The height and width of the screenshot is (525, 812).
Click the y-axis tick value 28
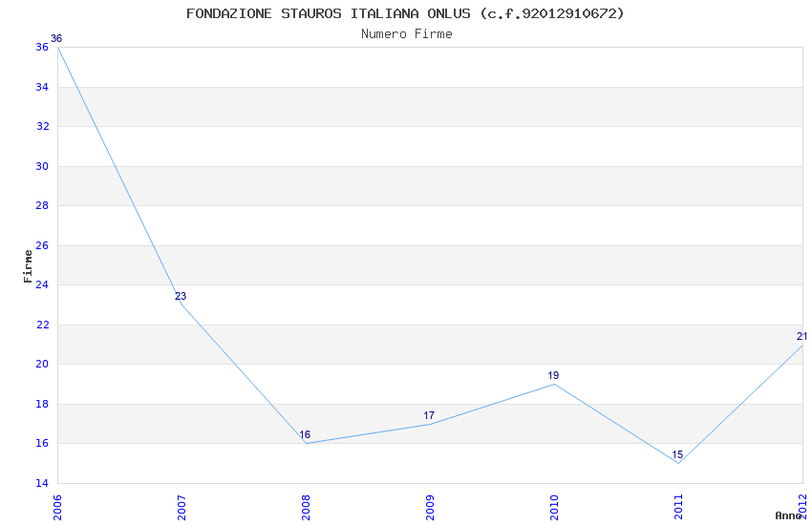click(x=42, y=205)
